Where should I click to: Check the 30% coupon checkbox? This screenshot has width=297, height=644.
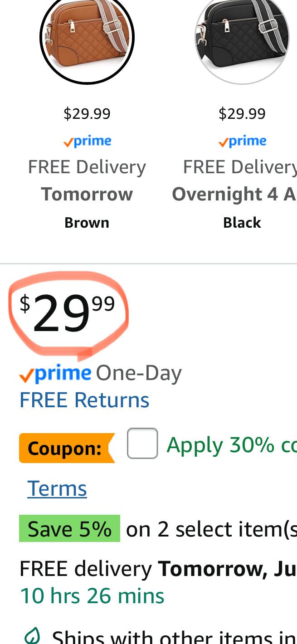142,443
